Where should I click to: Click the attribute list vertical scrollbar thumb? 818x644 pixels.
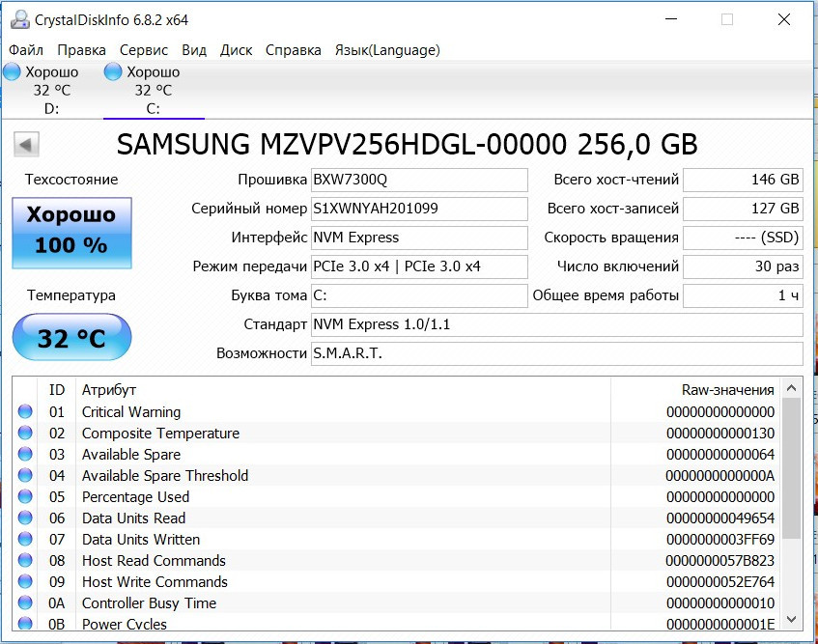point(791,469)
